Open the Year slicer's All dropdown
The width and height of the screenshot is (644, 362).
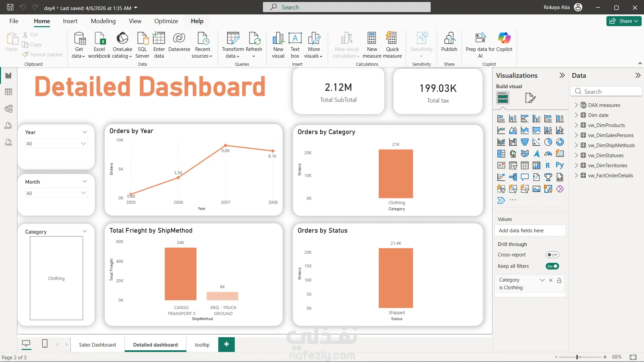point(56,143)
